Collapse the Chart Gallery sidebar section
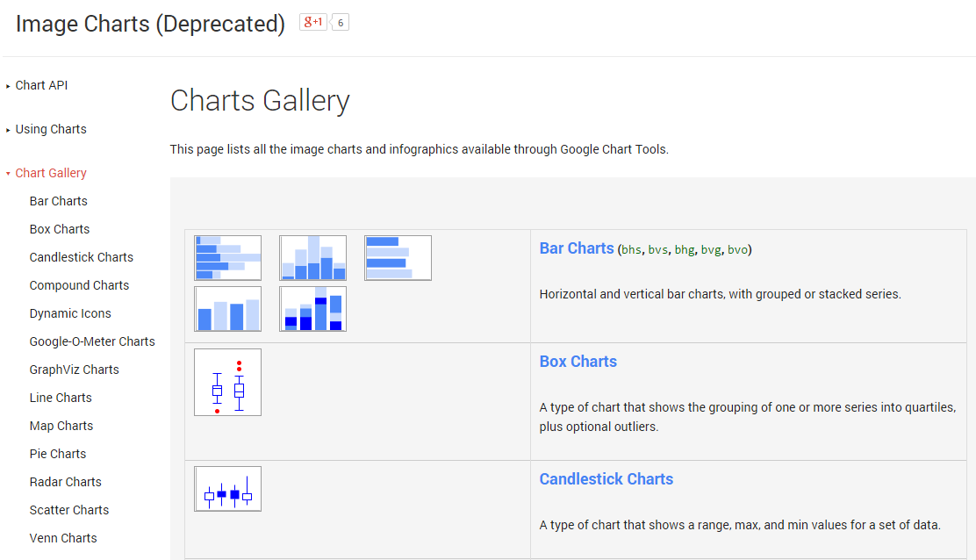Viewport: 976px width, 560px height. click(x=51, y=173)
